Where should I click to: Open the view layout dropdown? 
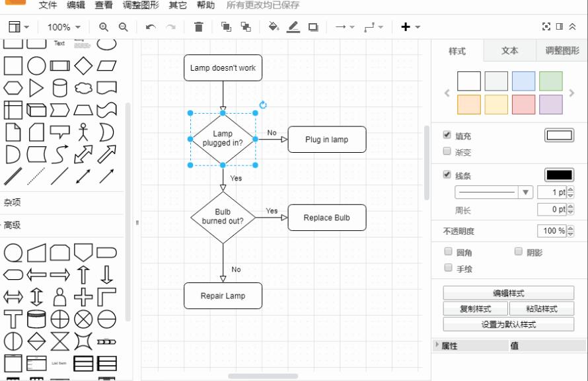point(18,27)
